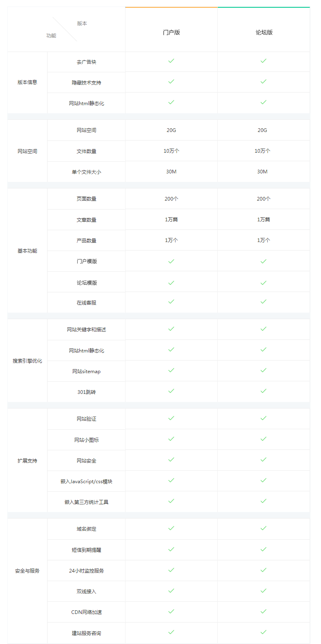Click 论坛版 checkmark for 网站安全
The width and height of the screenshot is (321, 644).
[263, 460]
